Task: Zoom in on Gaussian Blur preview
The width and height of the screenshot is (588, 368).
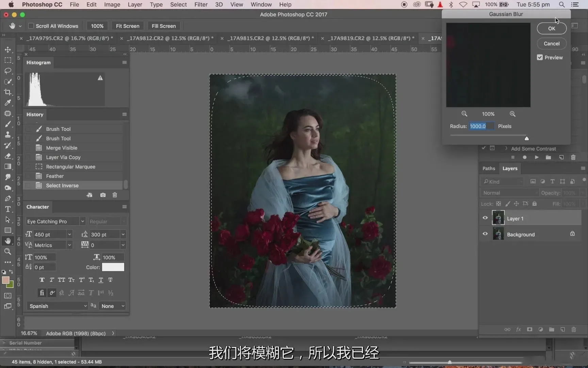Action: [x=512, y=114]
